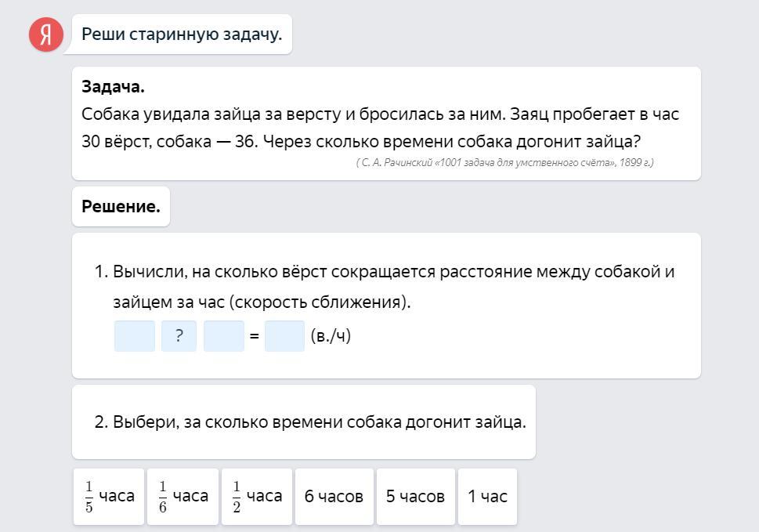Click the equals sign in the equation

tap(254, 337)
